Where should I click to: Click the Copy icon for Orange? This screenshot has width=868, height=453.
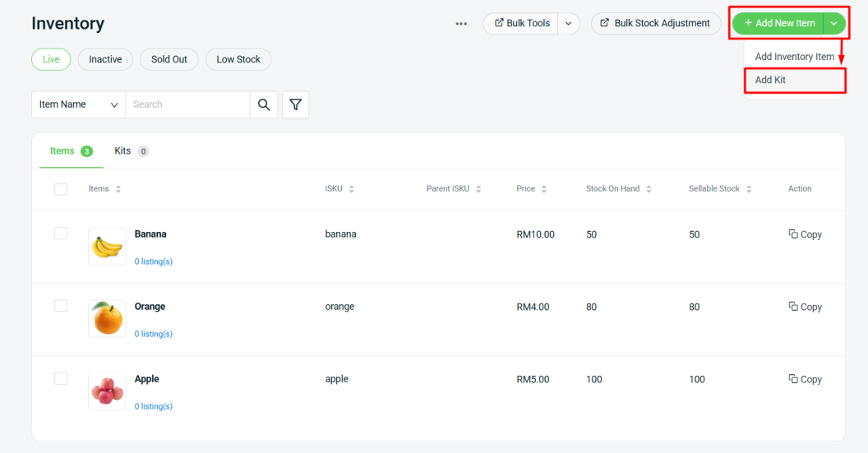(x=793, y=307)
